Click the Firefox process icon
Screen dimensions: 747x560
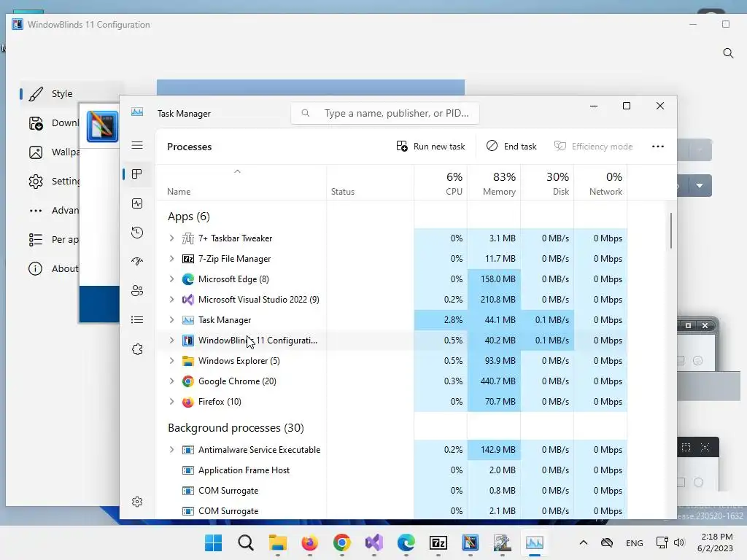click(188, 402)
